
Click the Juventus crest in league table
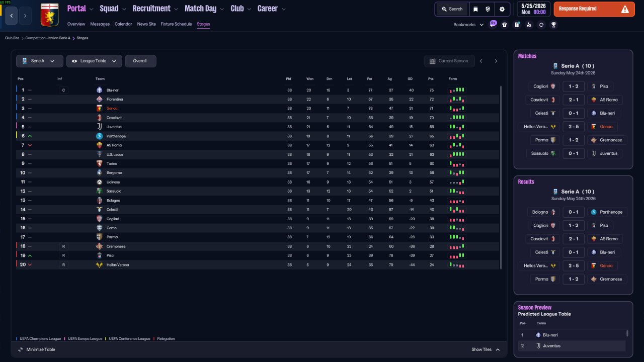[99, 127]
